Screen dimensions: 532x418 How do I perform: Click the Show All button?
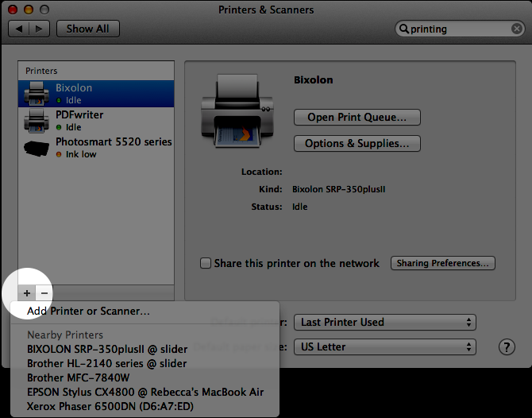(88, 29)
